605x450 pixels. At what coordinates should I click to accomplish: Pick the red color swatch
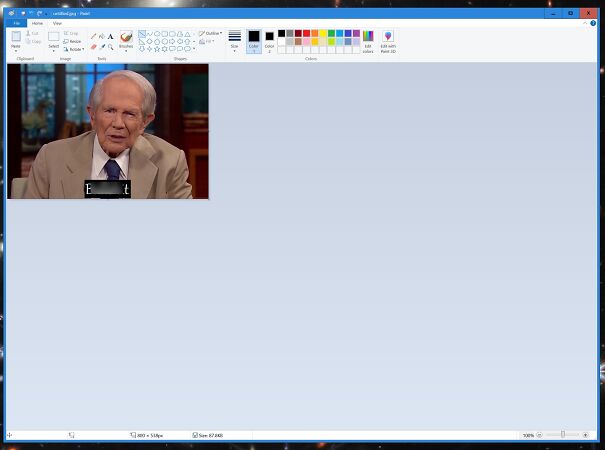[x=307, y=33]
